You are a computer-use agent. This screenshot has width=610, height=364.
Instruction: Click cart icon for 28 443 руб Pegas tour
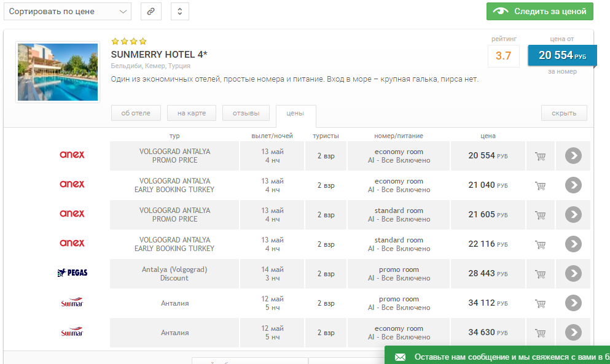point(541,274)
